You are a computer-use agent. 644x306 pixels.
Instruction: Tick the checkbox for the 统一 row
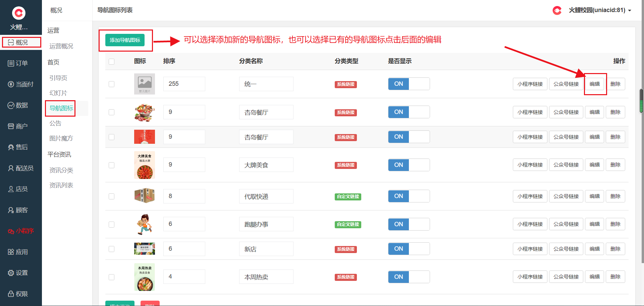click(112, 84)
